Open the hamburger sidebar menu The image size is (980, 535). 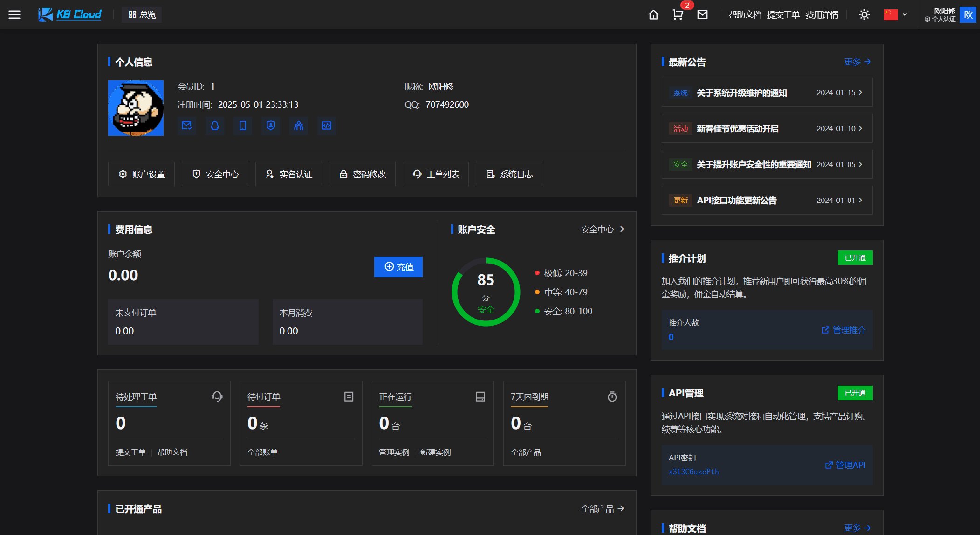(14, 14)
